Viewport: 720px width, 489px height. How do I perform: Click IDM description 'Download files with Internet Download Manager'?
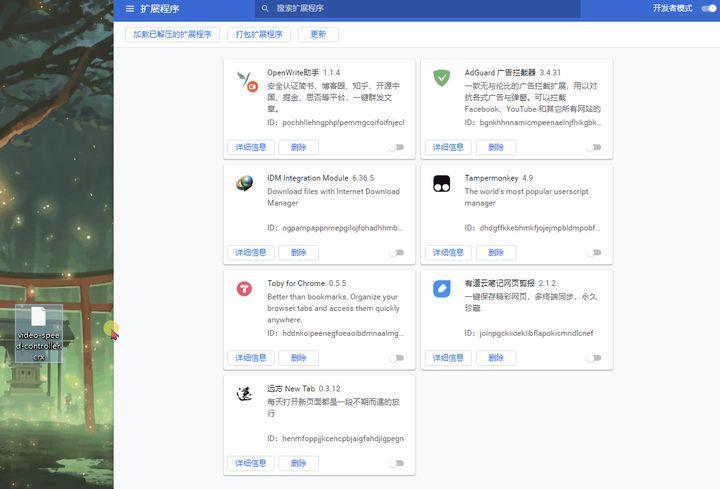(333, 197)
